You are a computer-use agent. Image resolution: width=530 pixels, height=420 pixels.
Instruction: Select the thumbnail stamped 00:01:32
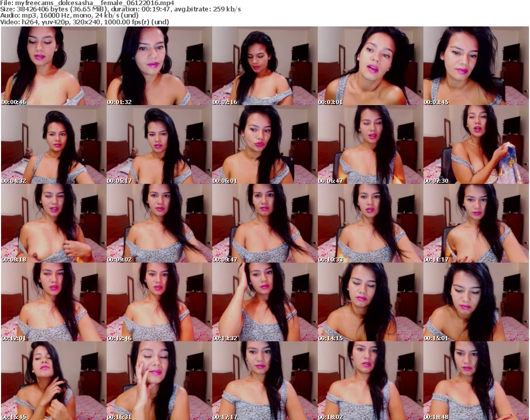pos(159,66)
